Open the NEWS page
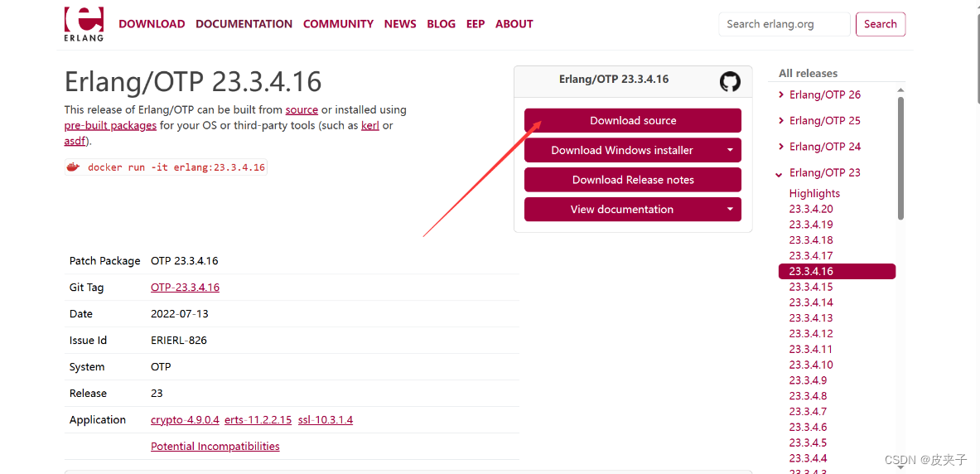Image resolution: width=980 pixels, height=474 pixels. (400, 24)
